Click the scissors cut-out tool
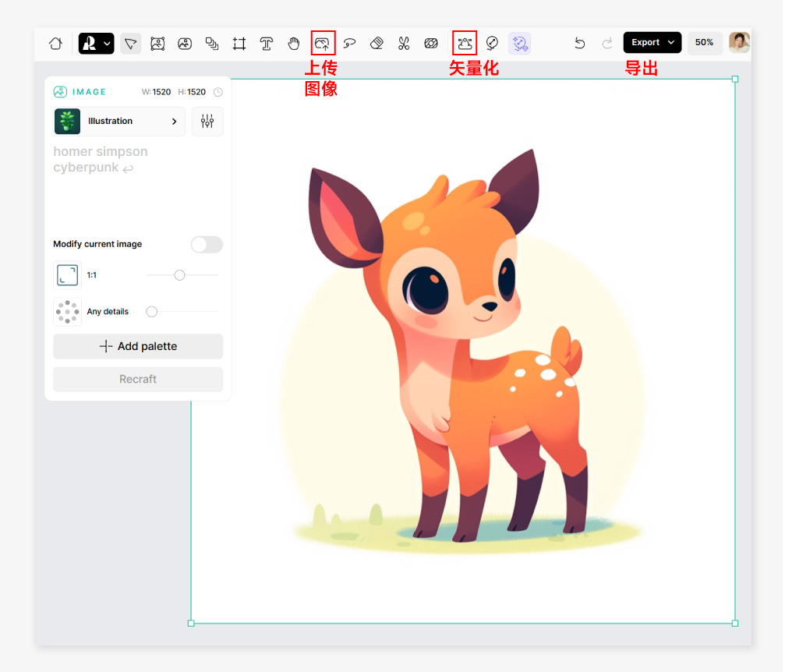The width and height of the screenshot is (785, 672). click(404, 44)
